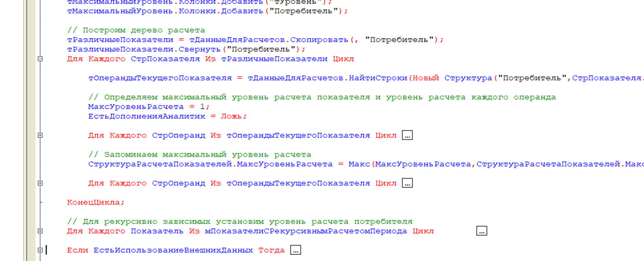This screenshot has width=644, height=261.
Task: Click the Запоминаем максимальный уровень расчета comment
Action: pos(199,155)
